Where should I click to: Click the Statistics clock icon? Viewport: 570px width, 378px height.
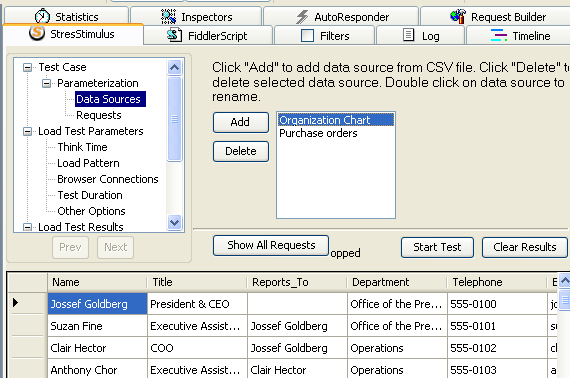pyautogui.click(x=42, y=16)
